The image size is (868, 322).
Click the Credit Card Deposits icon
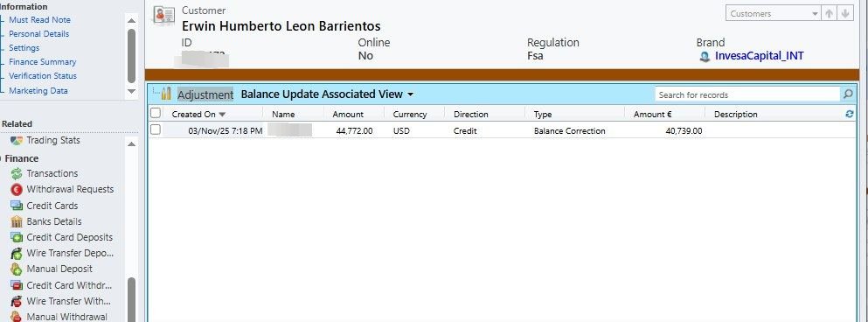coord(17,237)
